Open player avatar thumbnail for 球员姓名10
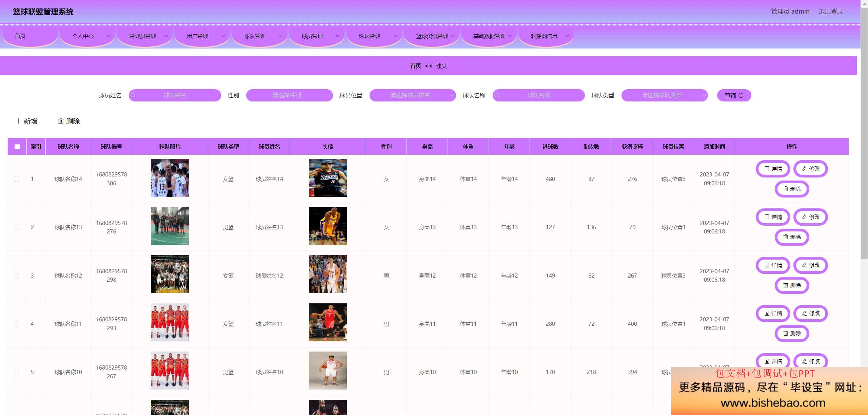The height and width of the screenshot is (415, 868). click(x=328, y=371)
